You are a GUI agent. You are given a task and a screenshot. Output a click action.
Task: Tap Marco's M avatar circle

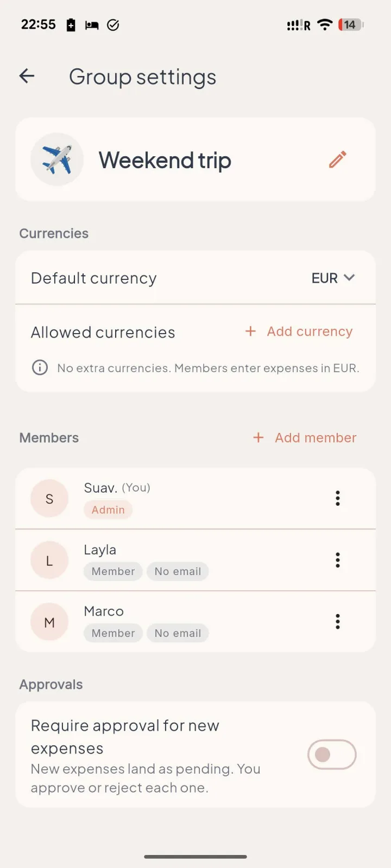point(49,622)
